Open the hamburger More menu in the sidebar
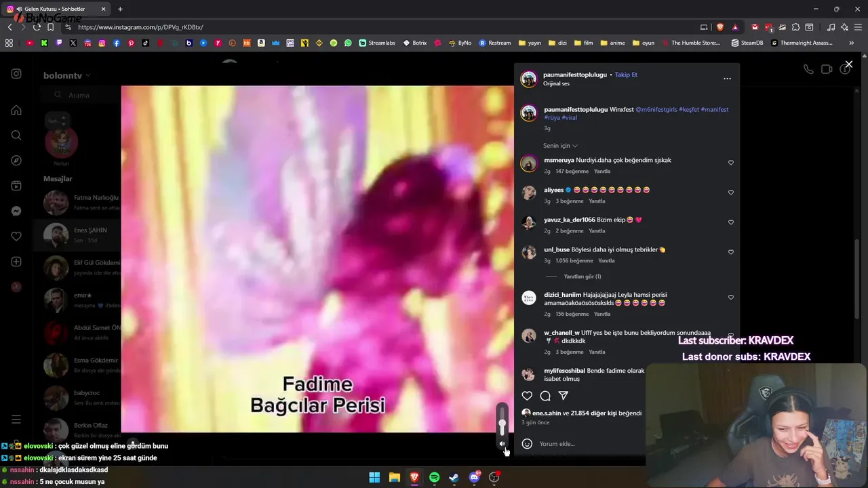This screenshot has width=868, height=488. [16, 420]
